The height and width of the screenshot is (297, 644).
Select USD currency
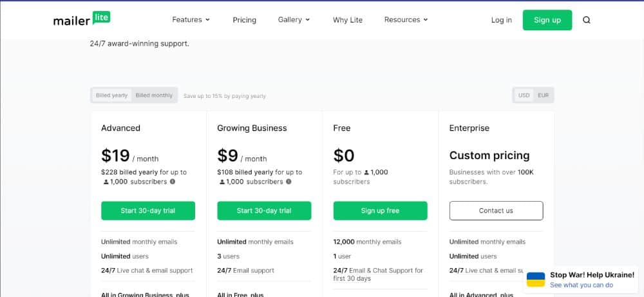coord(524,95)
